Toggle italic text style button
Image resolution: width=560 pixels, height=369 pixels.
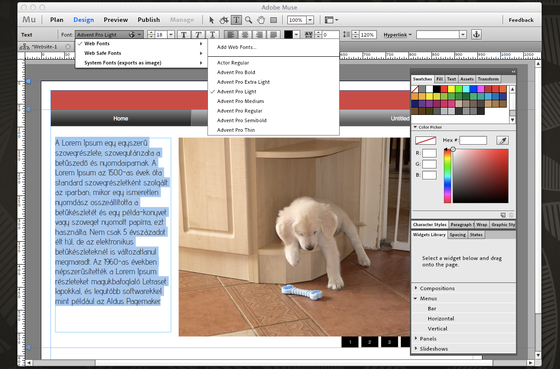click(x=198, y=35)
